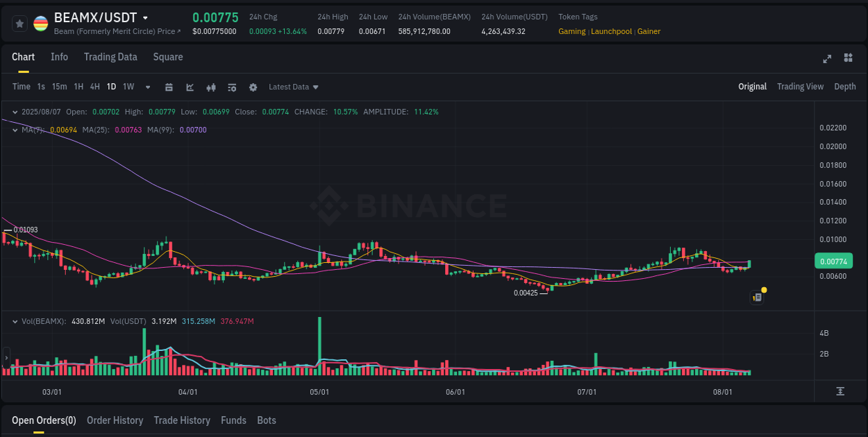Viewport: 868px width, 437px height.
Task: Open the order panel icon with yellow dot
Action: (757, 297)
